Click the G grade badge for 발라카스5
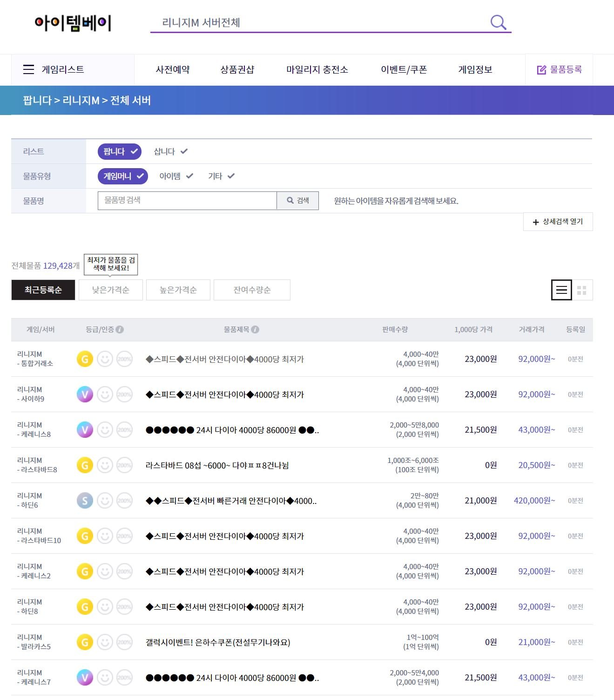Image resolution: width=614 pixels, height=700 pixels. pos(85,642)
